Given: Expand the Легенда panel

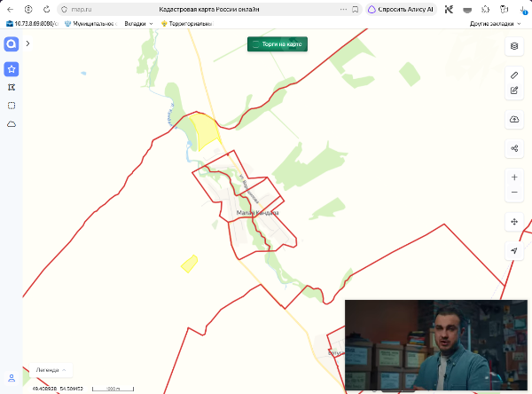Looking at the screenshot, I should [51, 370].
